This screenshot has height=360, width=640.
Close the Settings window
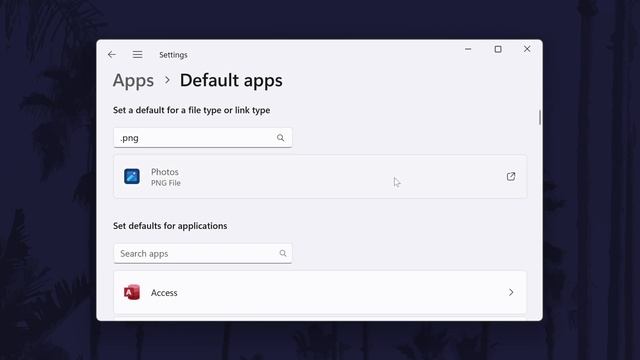pos(527,49)
